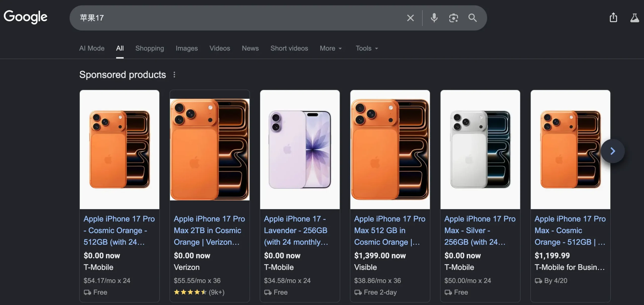Open Google Lens image search
Viewport: 644px width, 305px height.
tap(453, 18)
